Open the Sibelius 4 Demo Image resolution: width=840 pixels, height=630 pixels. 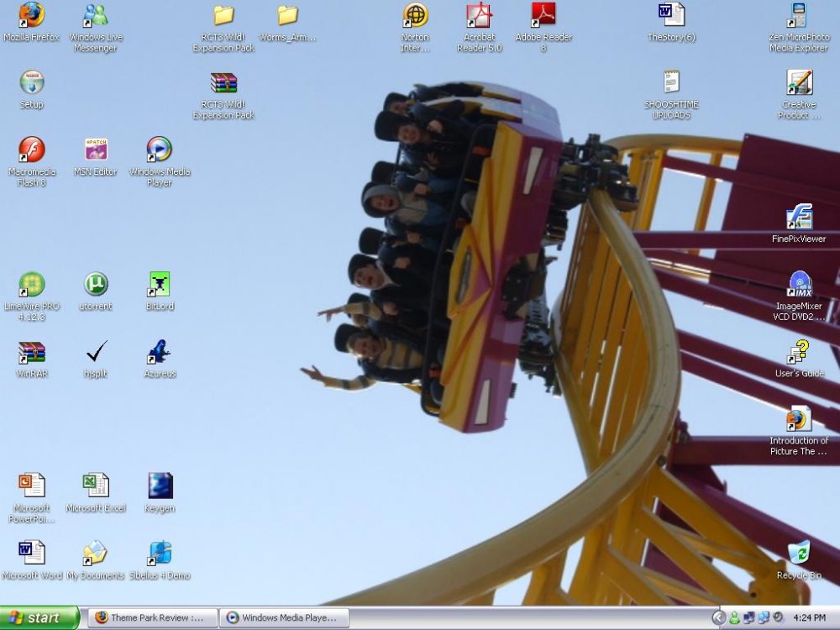pos(160,554)
